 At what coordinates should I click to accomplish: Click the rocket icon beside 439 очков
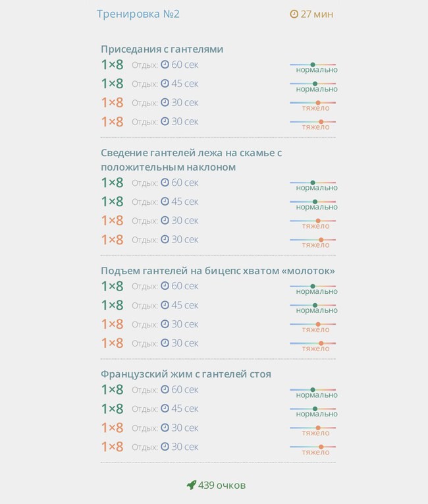coord(192,485)
